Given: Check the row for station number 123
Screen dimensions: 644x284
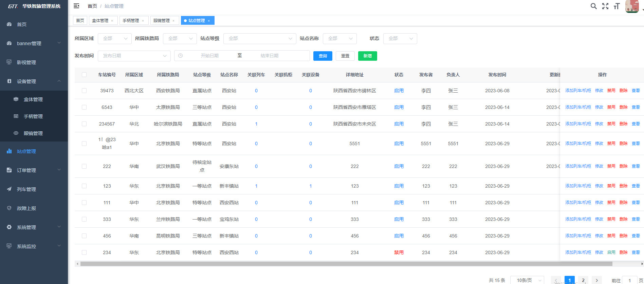Looking at the screenshot, I should pos(84,186).
